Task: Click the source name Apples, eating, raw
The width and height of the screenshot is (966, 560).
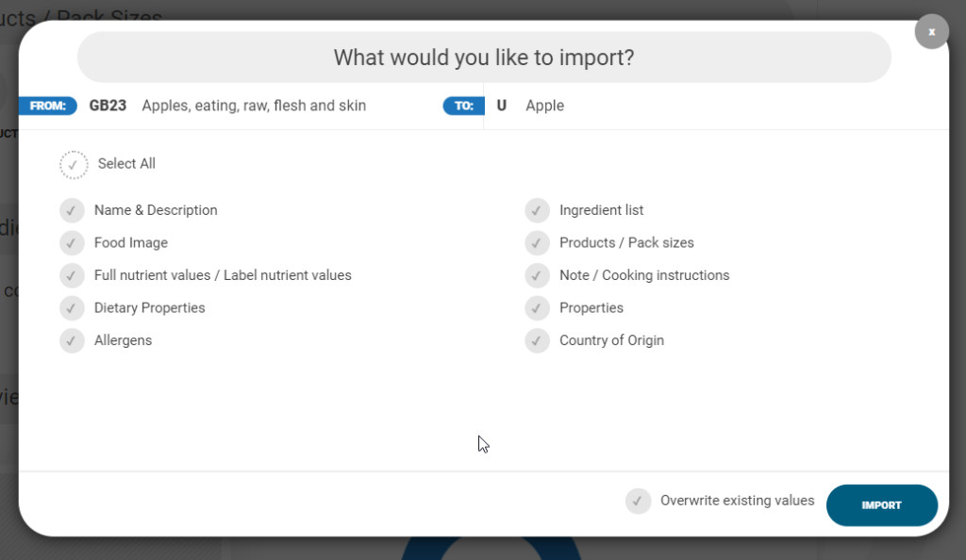Action: 254,106
